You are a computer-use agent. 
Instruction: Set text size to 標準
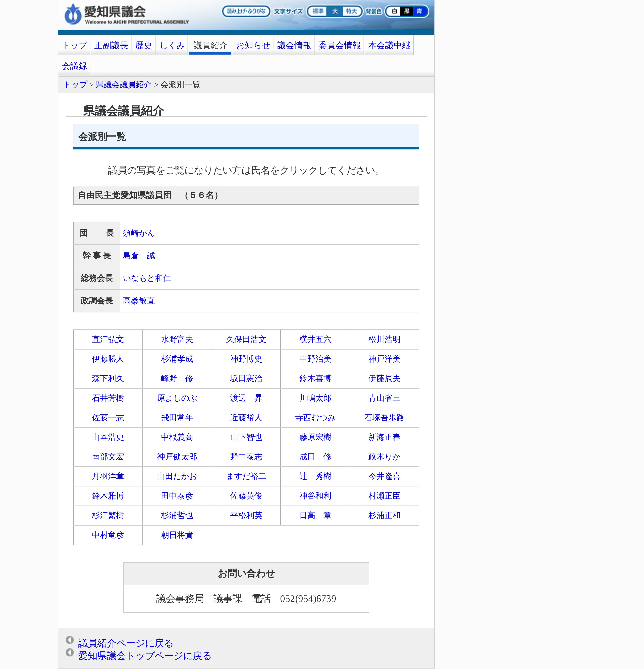click(318, 11)
